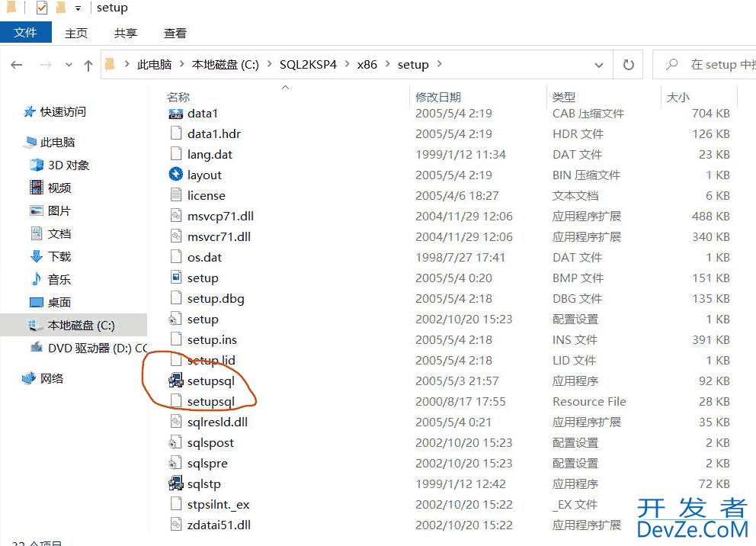
Task: Select the sqlspost configuration icon
Action: (175, 442)
